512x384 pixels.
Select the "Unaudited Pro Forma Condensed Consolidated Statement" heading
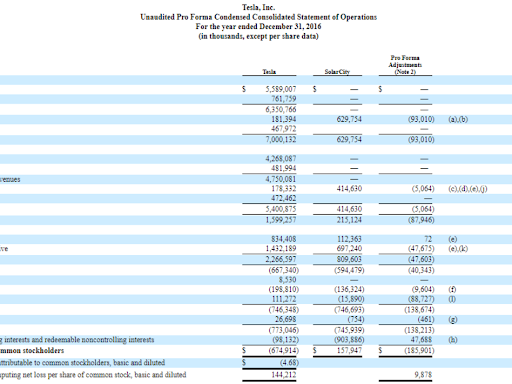[258, 17]
